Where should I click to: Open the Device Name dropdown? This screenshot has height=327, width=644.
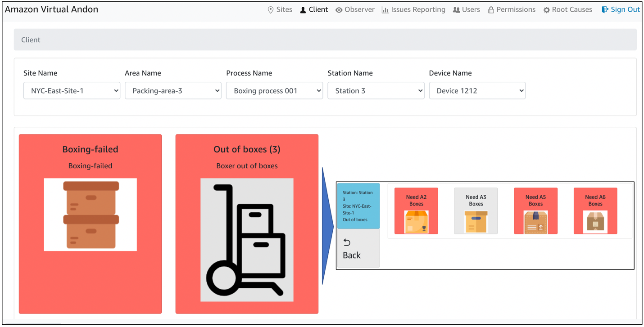pos(477,90)
